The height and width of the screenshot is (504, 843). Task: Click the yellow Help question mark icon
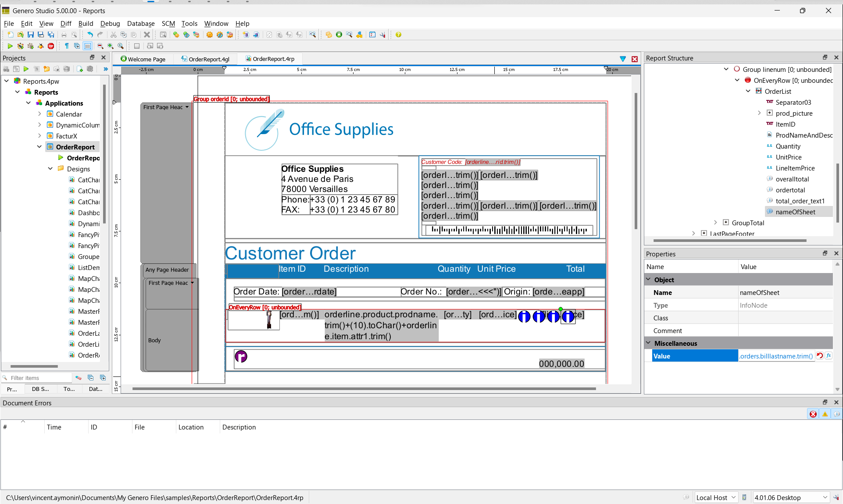[398, 35]
